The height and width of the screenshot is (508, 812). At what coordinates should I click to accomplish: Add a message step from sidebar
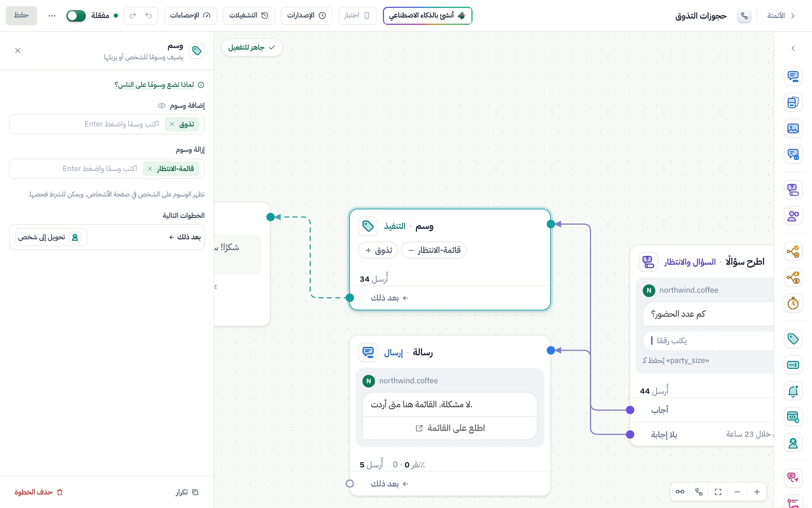pyautogui.click(x=793, y=76)
